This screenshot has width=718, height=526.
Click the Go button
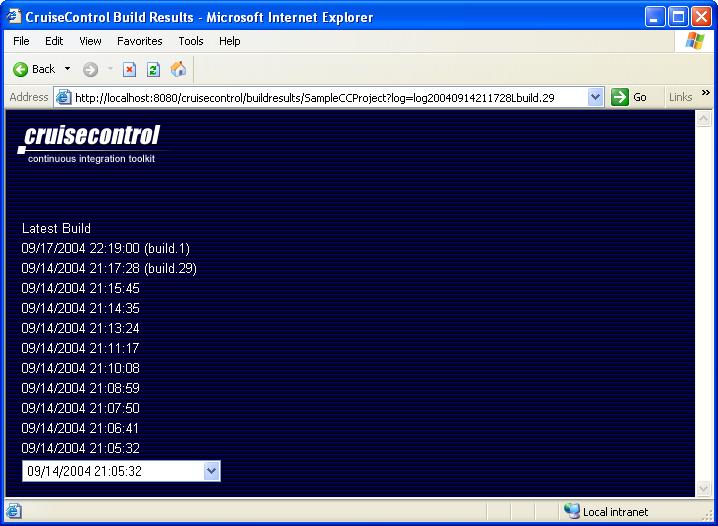point(629,97)
